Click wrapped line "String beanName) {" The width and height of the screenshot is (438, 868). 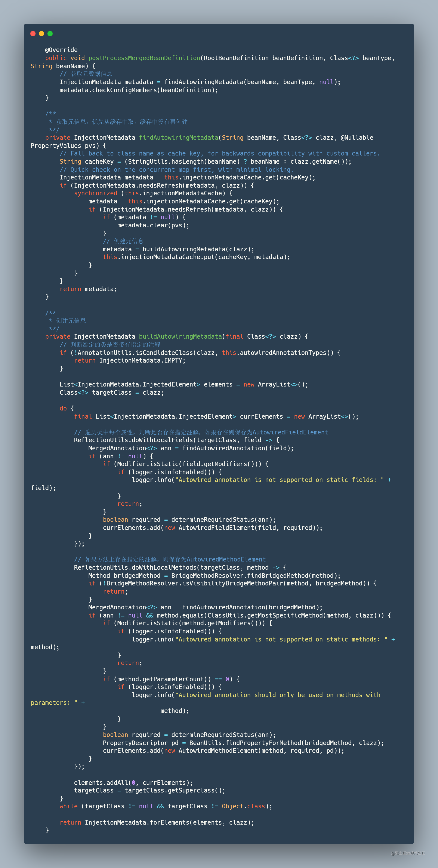[x=63, y=66]
